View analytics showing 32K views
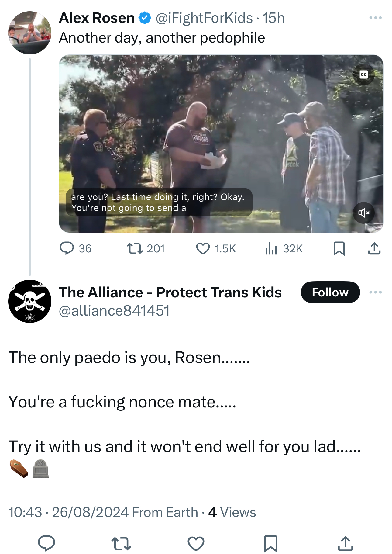The height and width of the screenshot is (554, 392). (284, 248)
